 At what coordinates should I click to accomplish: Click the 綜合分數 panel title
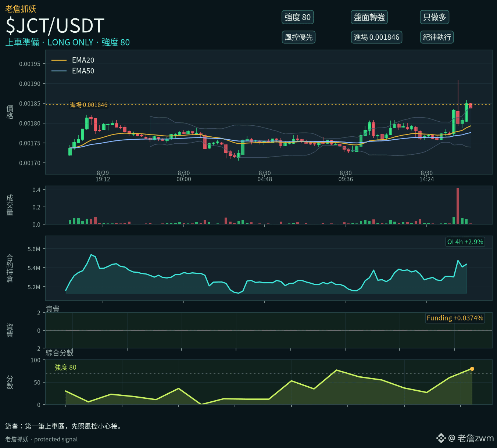60,353
